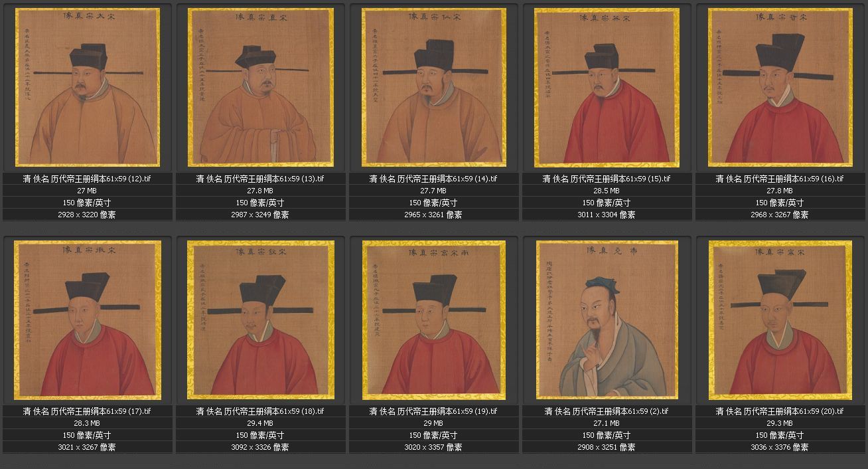Click the 29.4 MB file size label
This screenshot has height=469, width=868.
[x=261, y=423]
